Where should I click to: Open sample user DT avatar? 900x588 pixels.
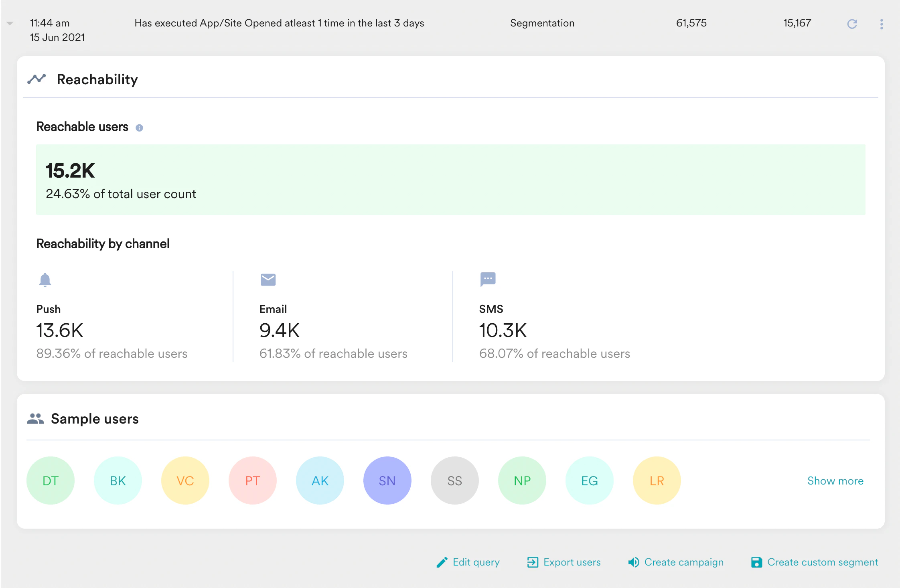51,481
